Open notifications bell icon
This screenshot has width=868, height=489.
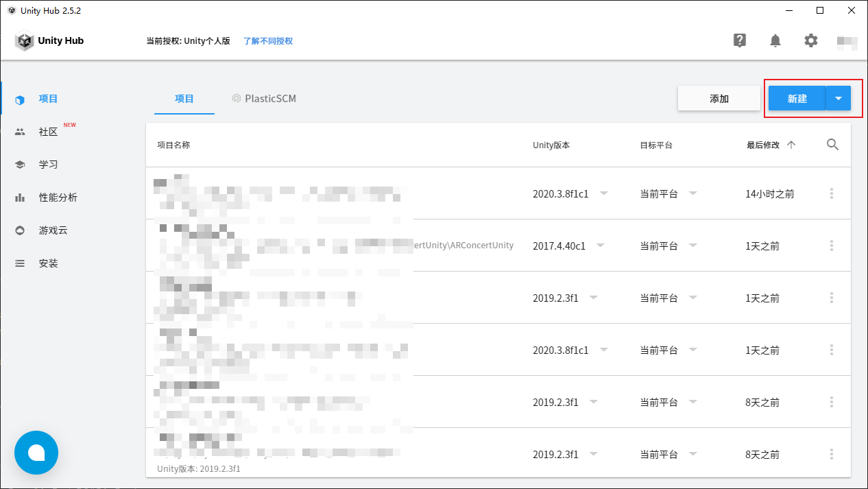point(775,40)
